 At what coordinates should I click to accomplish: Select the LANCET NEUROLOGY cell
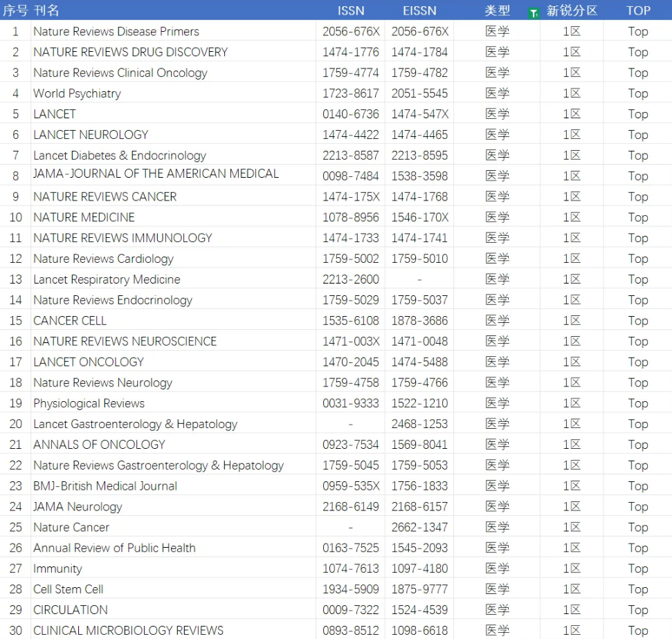(91, 135)
